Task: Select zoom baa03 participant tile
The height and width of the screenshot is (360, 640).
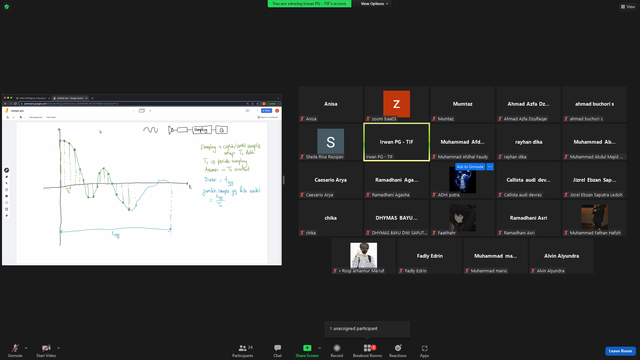Action: [x=396, y=104]
